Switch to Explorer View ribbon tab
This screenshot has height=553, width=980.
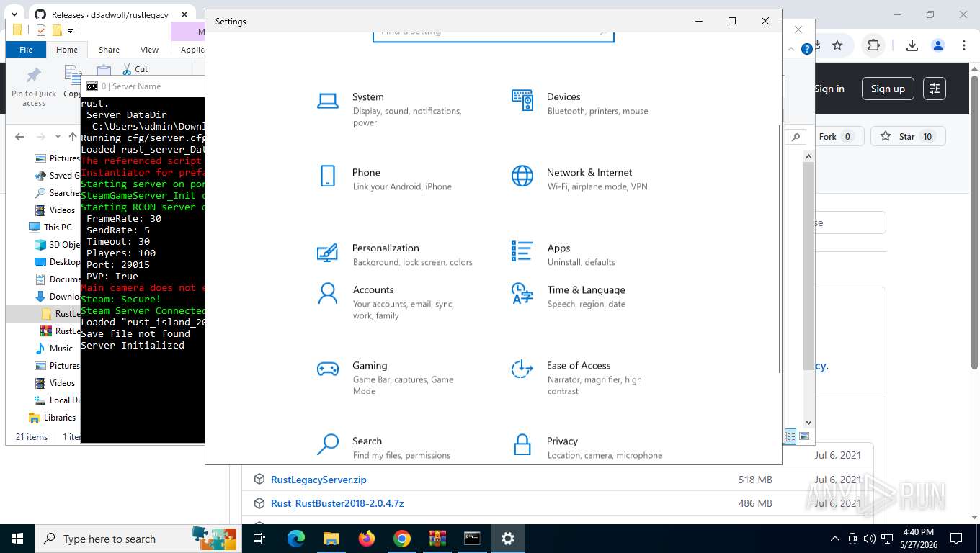149,50
